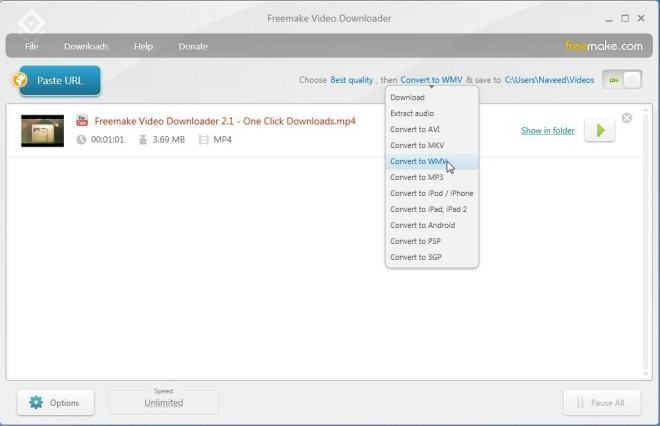This screenshot has width=660, height=426.
Task: Change the save path C:\Users\Naveed\Videos
Action: (x=549, y=80)
